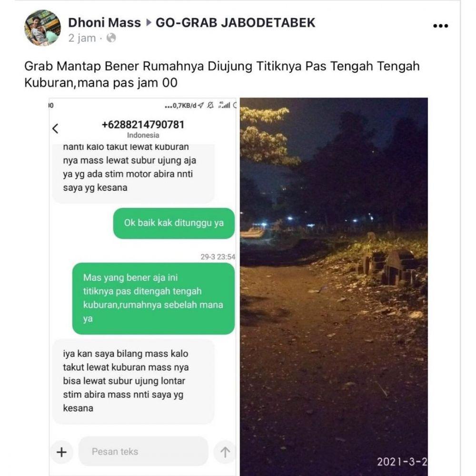Open the night graveyard photo

coord(334,287)
